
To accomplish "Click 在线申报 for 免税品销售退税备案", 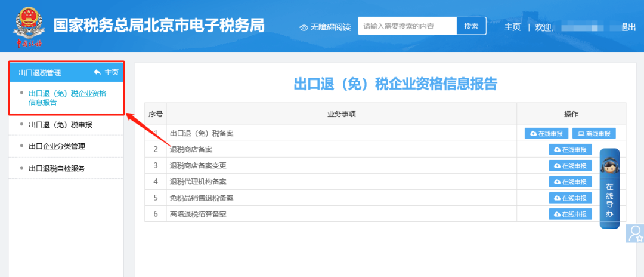I will 571,198.
